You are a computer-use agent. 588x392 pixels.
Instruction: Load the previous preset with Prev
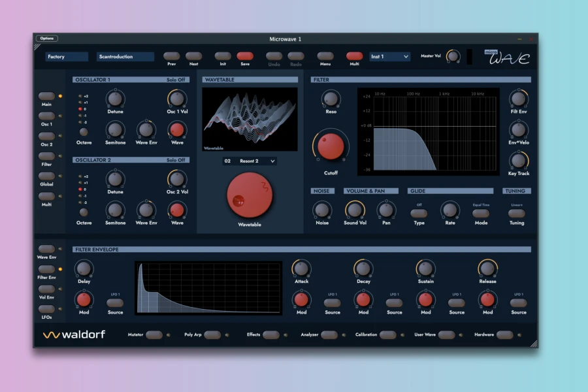[x=171, y=56]
